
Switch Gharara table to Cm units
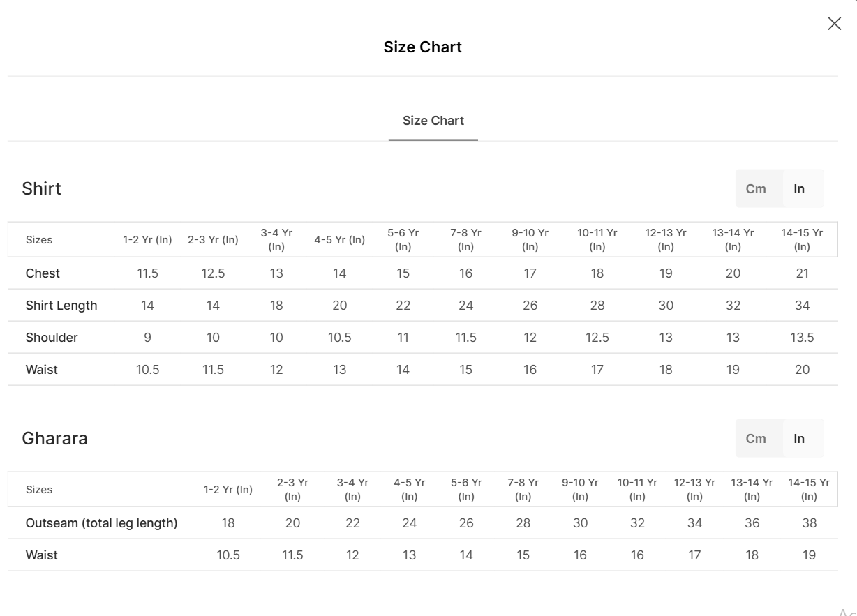pos(756,439)
